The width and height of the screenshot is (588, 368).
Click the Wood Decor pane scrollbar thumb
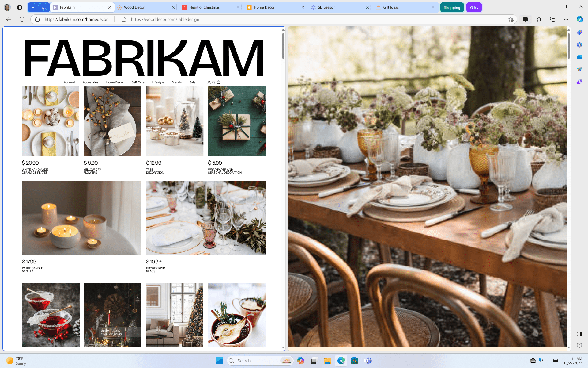coord(569,46)
